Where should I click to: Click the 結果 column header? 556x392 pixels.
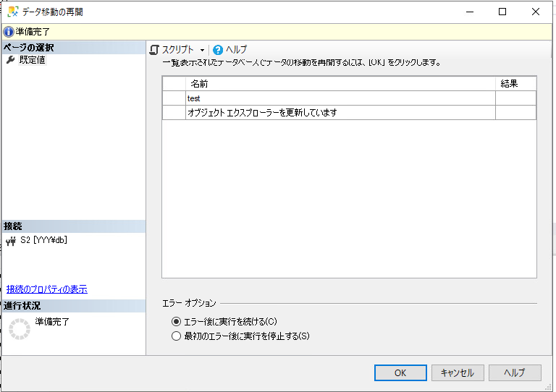coord(515,84)
